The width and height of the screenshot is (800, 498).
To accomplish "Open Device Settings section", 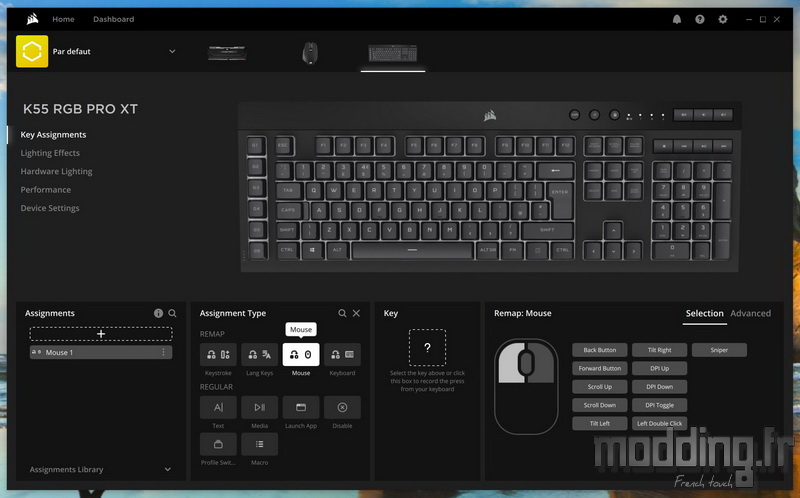I will pyautogui.click(x=49, y=208).
